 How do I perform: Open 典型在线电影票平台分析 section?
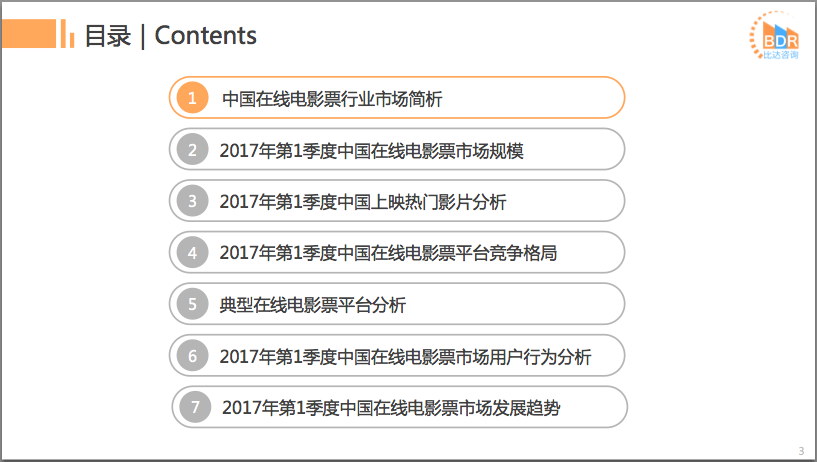click(313, 305)
